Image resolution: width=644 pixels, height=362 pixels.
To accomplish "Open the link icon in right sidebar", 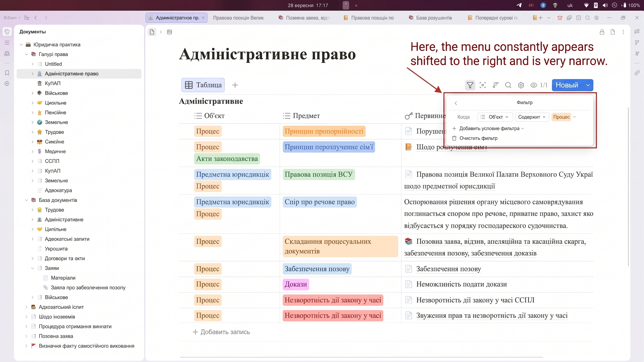I will pyautogui.click(x=637, y=73).
